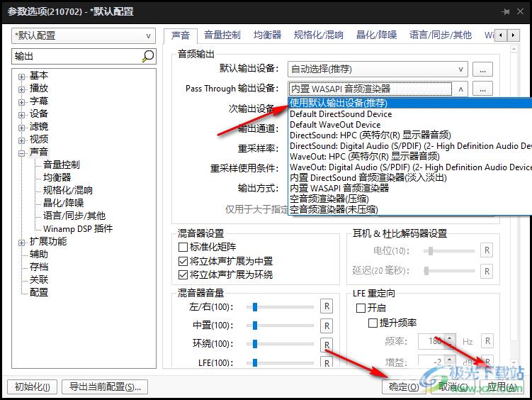Select DirectSound: Digital Audio (S/PDIF) option

coord(410,145)
